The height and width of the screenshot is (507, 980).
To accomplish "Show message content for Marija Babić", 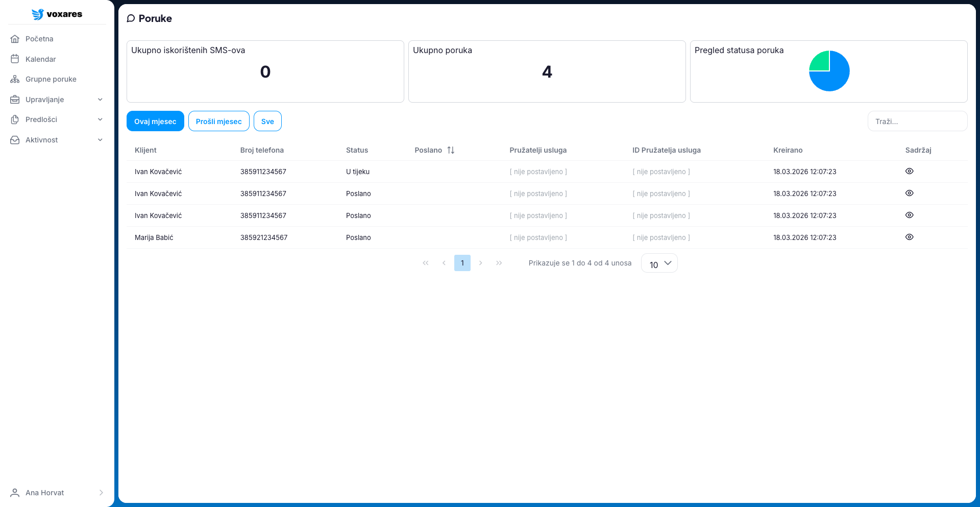I will pyautogui.click(x=909, y=237).
